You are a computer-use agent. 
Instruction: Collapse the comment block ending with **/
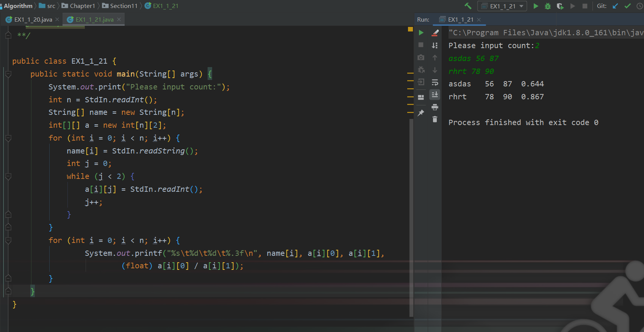point(8,36)
